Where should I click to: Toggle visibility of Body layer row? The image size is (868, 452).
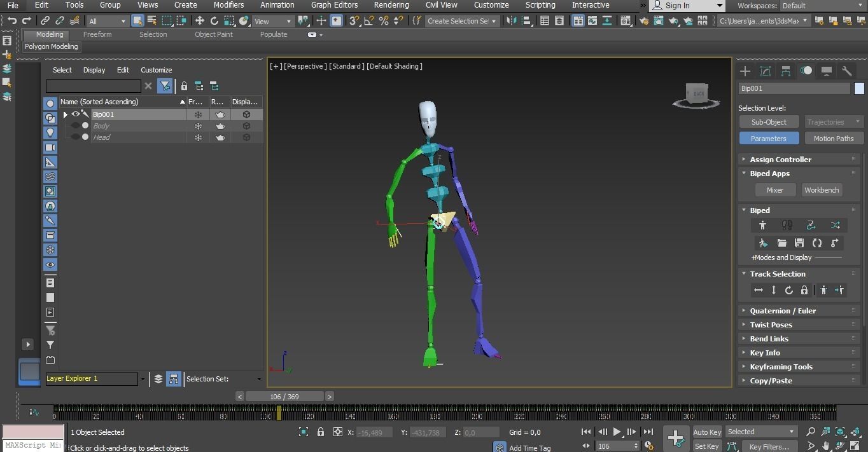click(76, 126)
